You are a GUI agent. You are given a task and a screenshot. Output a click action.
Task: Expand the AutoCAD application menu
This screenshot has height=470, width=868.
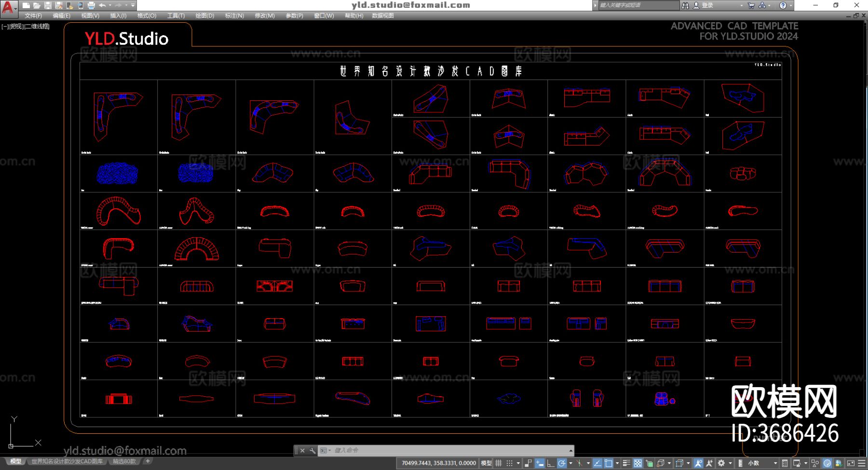pos(9,7)
